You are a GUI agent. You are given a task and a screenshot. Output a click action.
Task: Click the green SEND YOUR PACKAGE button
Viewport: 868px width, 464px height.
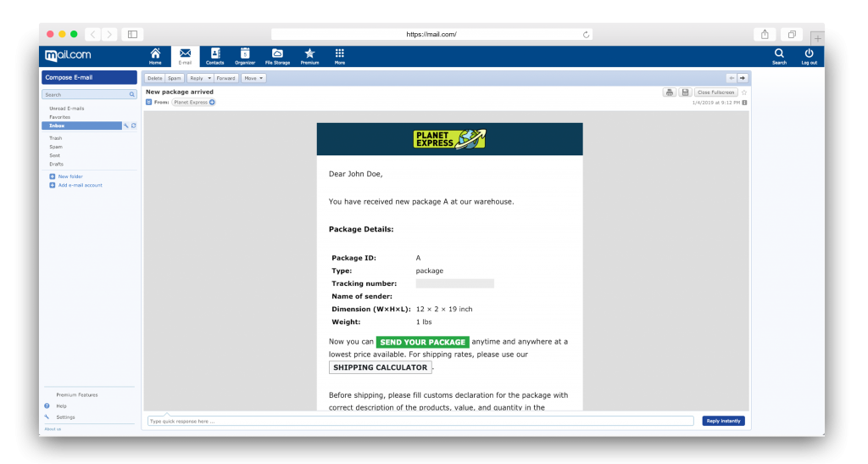point(422,342)
